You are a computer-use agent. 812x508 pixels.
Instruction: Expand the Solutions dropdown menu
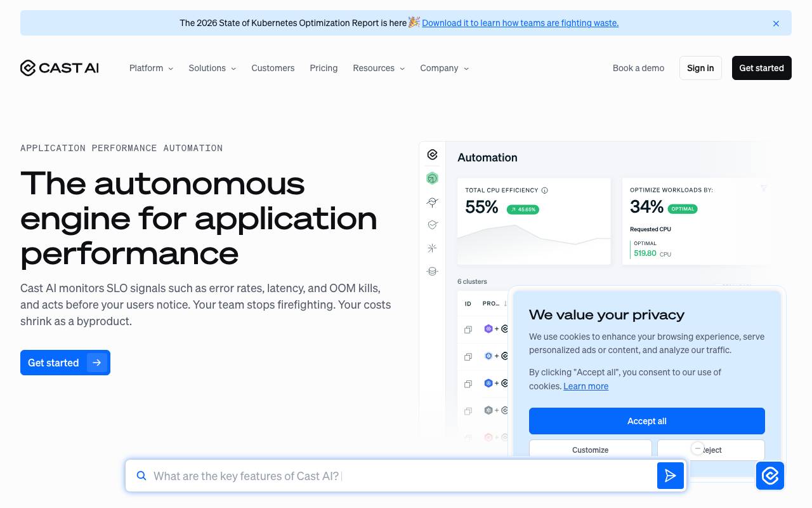point(212,68)
